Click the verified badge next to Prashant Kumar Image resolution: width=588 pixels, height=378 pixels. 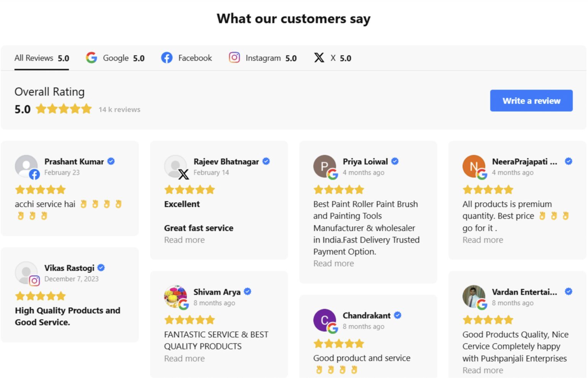pos(111,161)
